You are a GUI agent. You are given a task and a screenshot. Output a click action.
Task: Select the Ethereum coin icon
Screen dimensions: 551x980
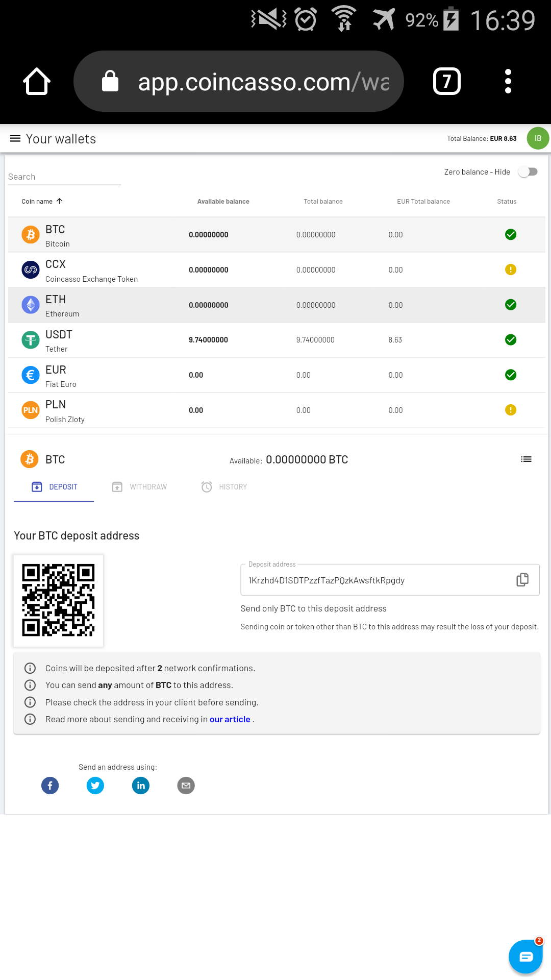31,305
